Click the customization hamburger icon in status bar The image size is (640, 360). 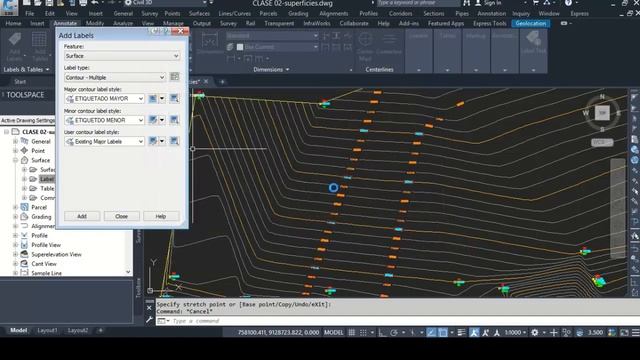[x=636, y=333]
